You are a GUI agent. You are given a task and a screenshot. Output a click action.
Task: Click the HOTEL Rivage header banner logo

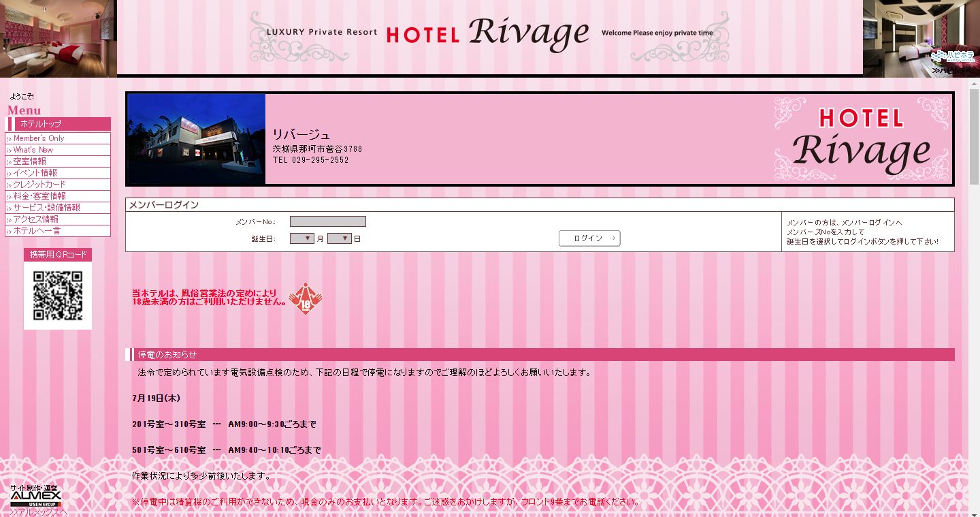click(489, 34)
